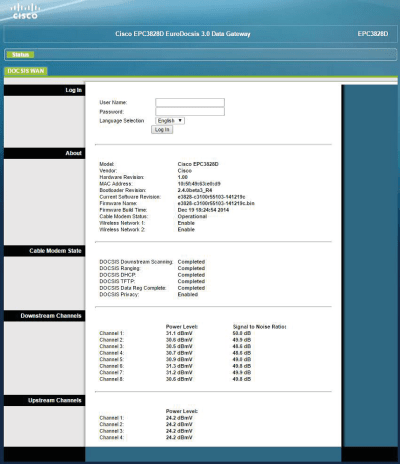Click the page title 'Cisco EPC3828D EuroDocsis 3.0 Data Gateway'
The height and width of the screenshot is (464, 400).
click(x=183, y=34)
